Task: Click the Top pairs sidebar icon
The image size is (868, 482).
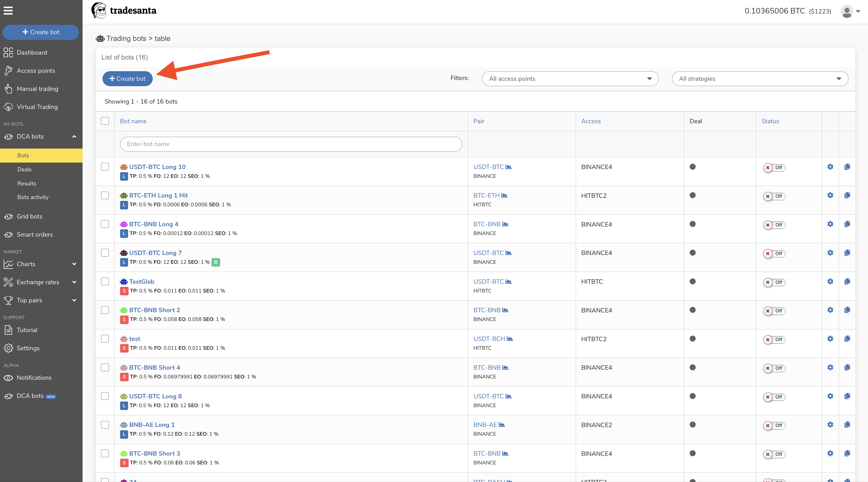Action: point(8,300)
